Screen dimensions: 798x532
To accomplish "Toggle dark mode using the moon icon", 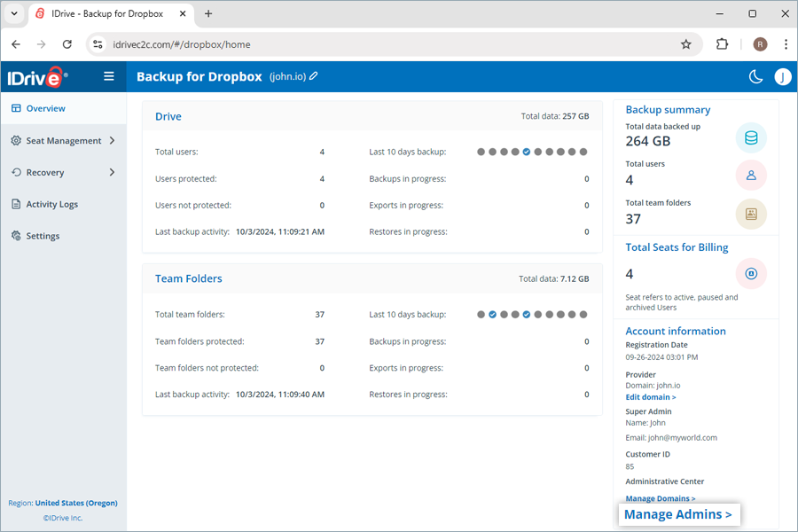I will 755,76.
